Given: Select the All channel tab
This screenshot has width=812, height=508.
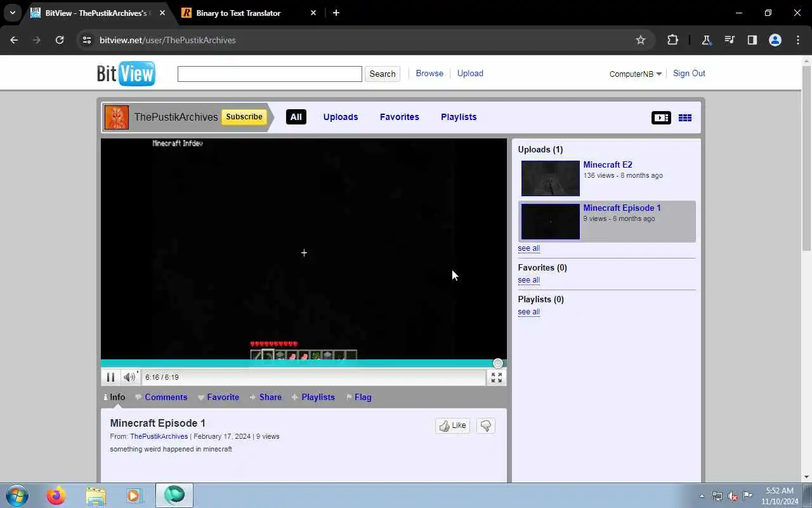Looking at the screenshot, I should (x=296, y=117).
